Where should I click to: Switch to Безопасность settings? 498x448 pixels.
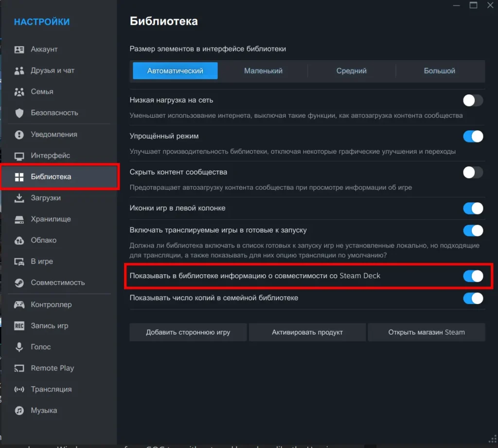pyautogui.click(x=59, y=113)
